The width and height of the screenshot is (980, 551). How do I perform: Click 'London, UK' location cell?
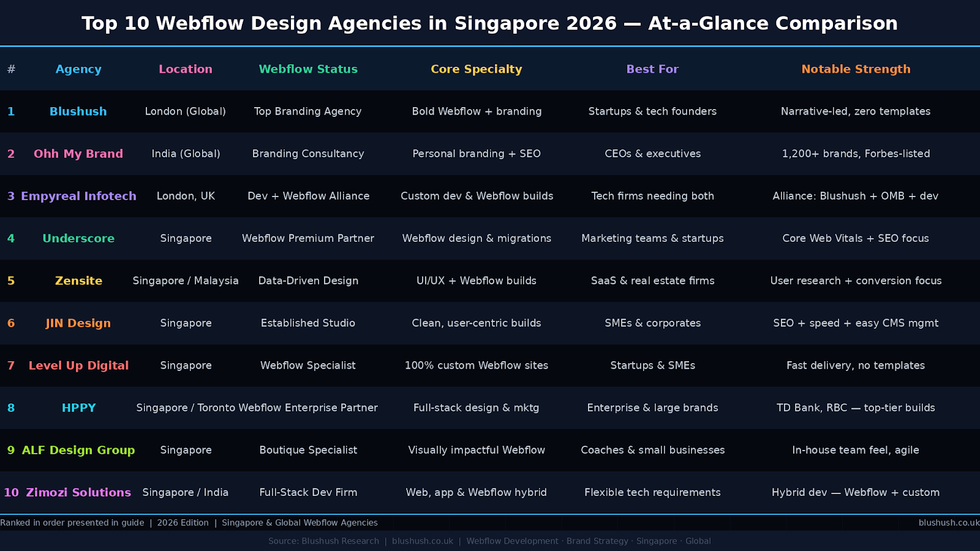186,196
